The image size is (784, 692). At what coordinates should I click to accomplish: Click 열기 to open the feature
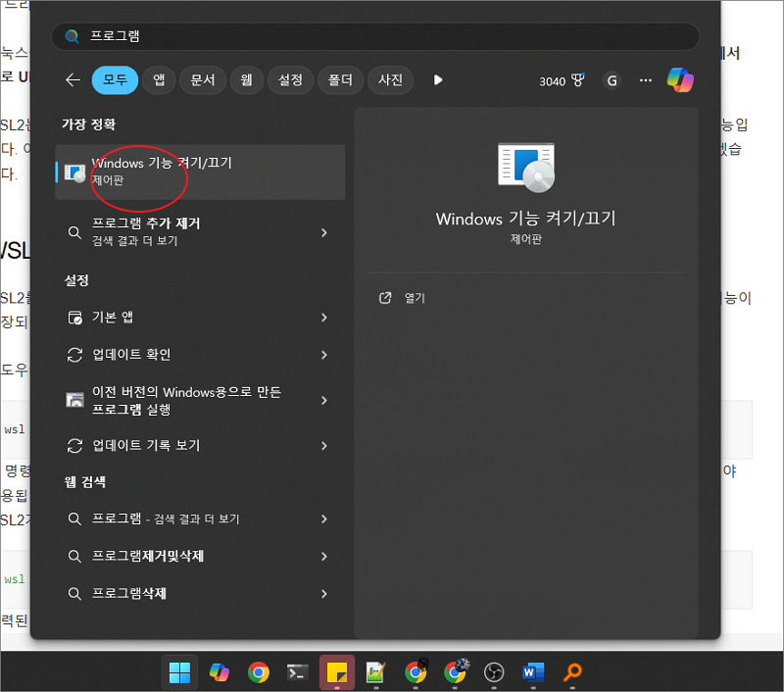pos(415,298)
